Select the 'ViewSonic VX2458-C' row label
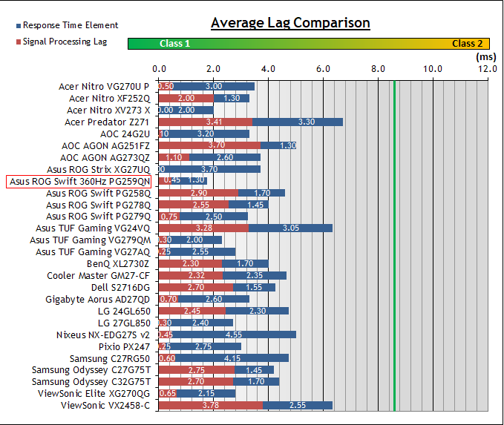The width and height of the screenshot is (504, 425). 105,406
